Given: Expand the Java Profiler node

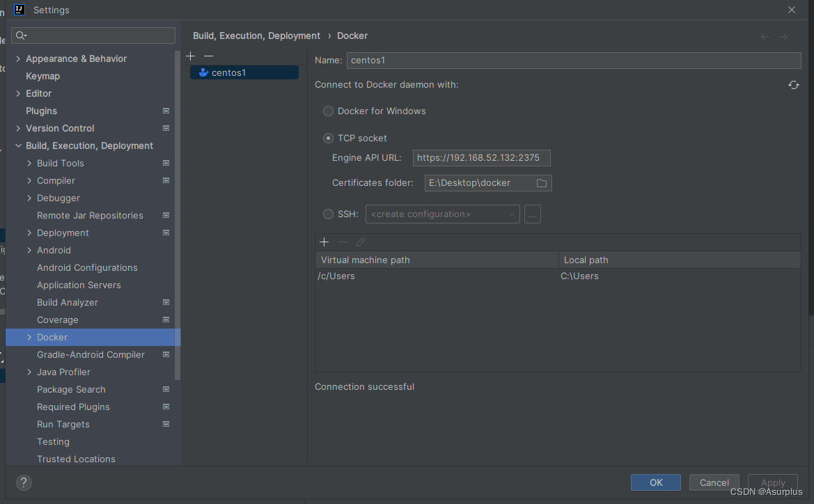Looking at the screenshot, I should (29, 372).
